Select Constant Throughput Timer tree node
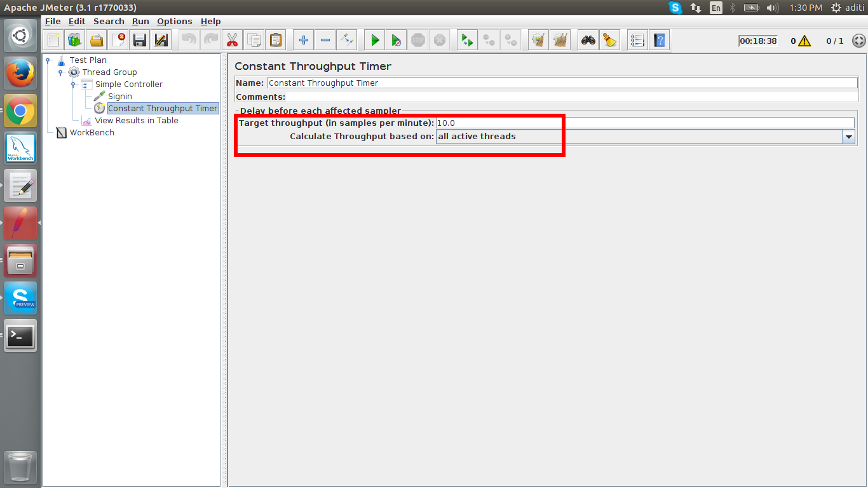The height and width of the screenshot is (488, 868). pos(163,109)
